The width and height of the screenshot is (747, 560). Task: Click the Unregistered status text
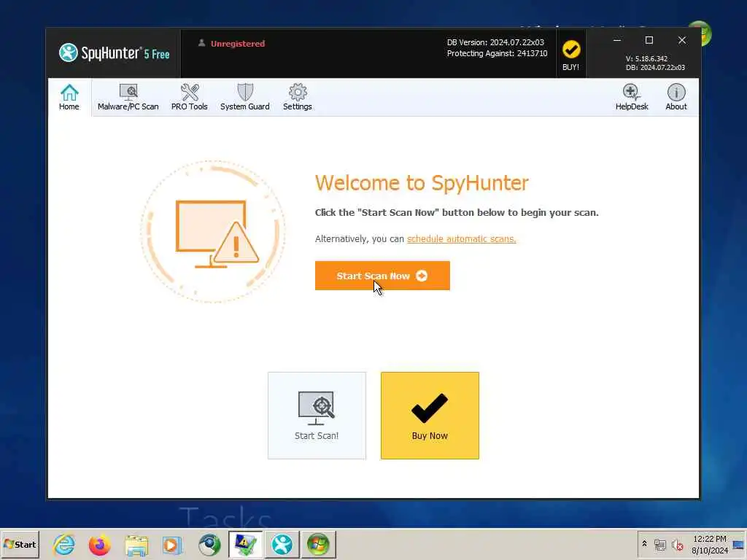[x=238, y=44]
